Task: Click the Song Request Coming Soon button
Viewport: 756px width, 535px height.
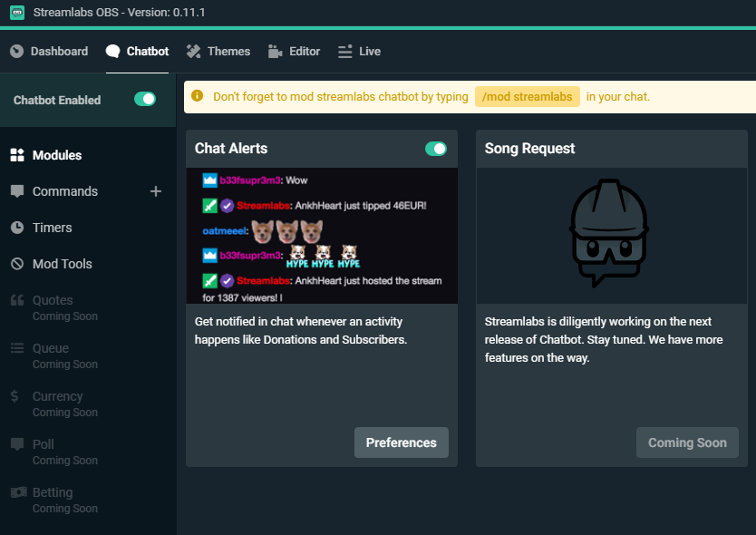Action: (x=687, y=443)
